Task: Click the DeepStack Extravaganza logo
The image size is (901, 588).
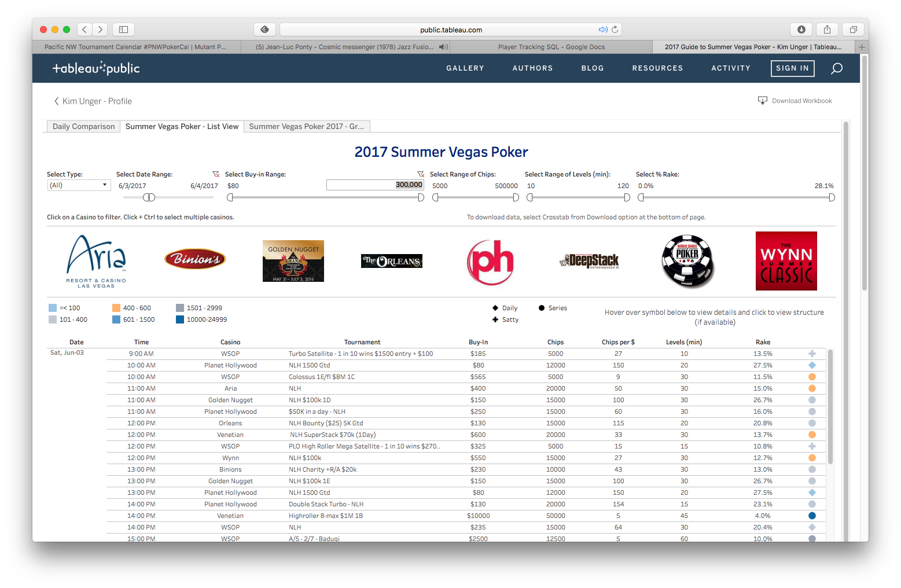Action: point(589,261)
